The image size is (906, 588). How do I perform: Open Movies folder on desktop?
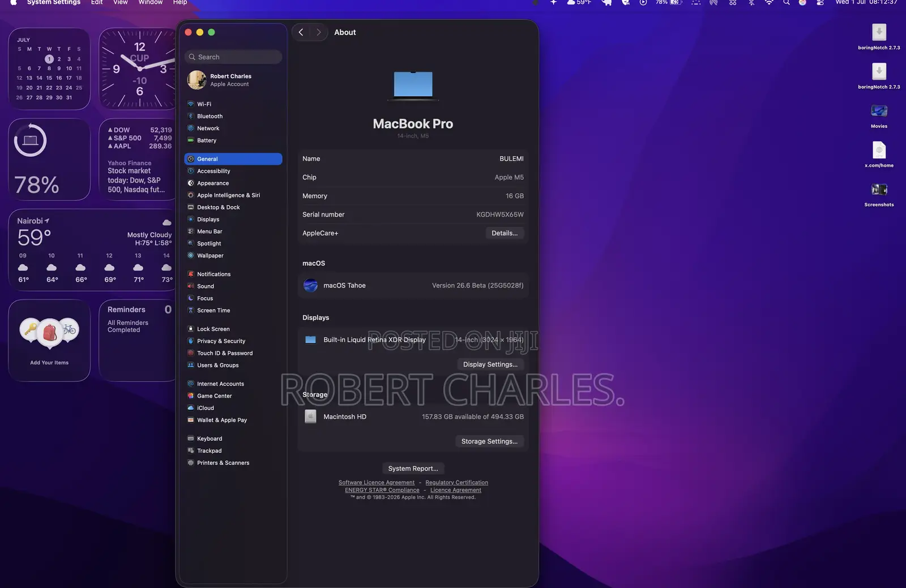(879, 116)
